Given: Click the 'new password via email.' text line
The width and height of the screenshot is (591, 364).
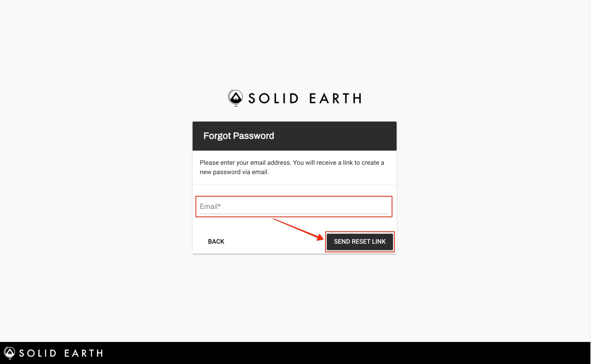Looking at the screenshot, I should point(234,172).
